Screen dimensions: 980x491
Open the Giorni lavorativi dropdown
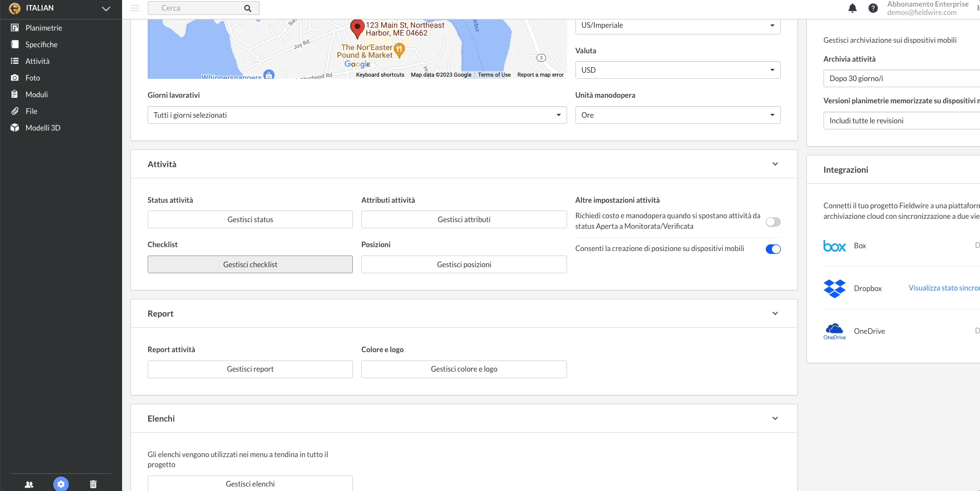click(x=357, y=115)
